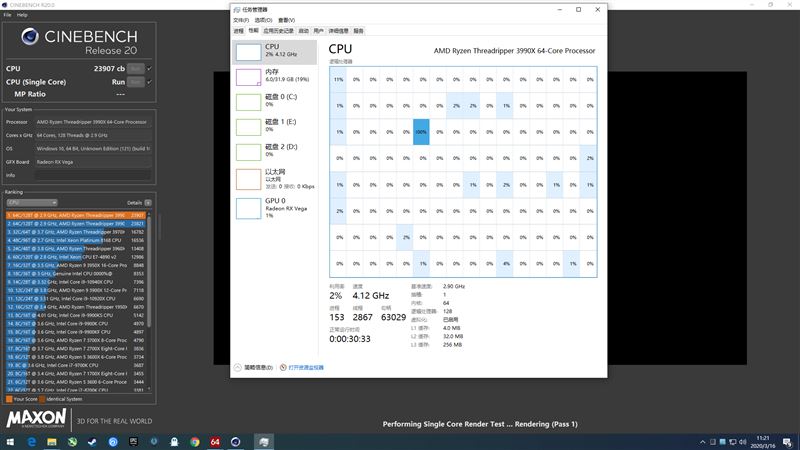This screenshot has height=450, width=800.
Task: Select 磁盘 1 (E:) in performance sidebar
Action: [274, 127]
